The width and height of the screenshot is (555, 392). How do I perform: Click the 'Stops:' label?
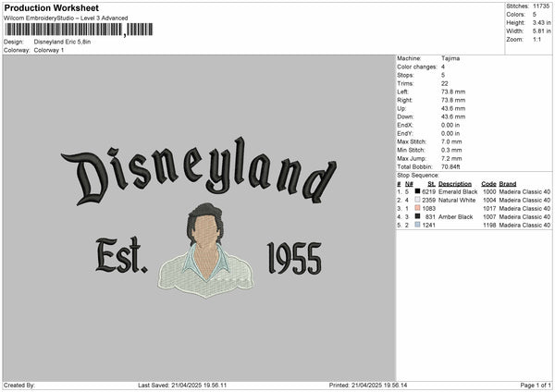tap(405, 75)
